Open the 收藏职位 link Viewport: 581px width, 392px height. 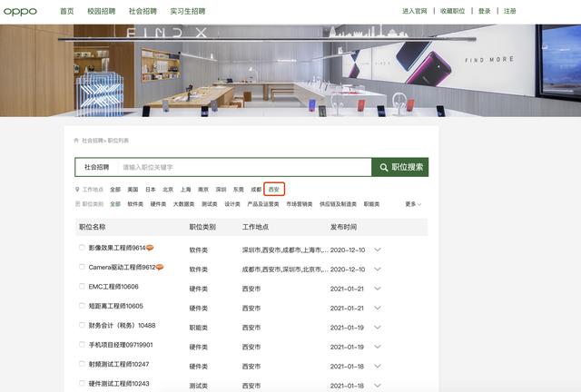tap(452, 11)
